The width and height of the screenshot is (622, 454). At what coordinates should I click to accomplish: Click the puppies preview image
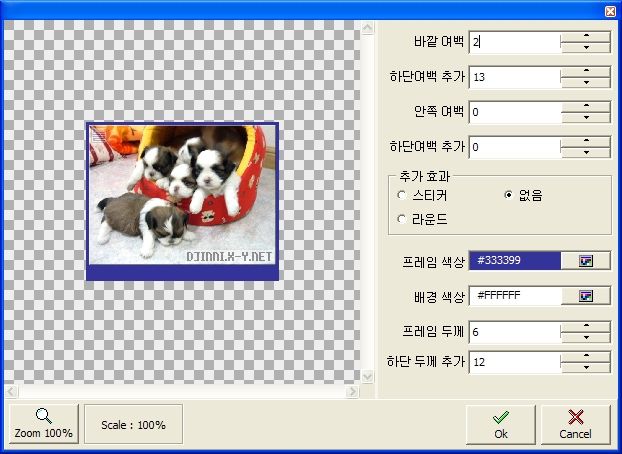pyautogui.click(x=182, y=201)
